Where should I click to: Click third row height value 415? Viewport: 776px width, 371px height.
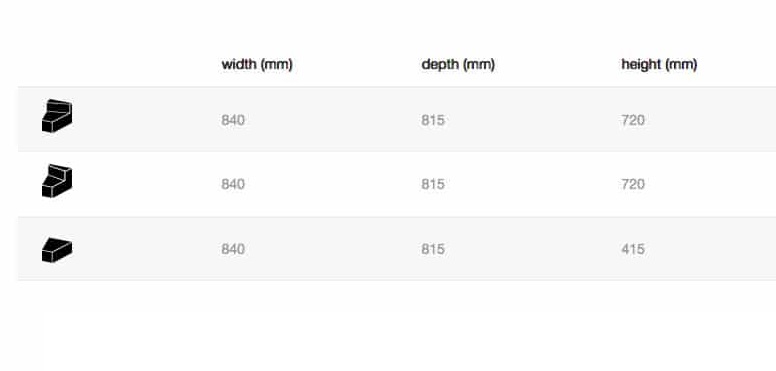633,249
